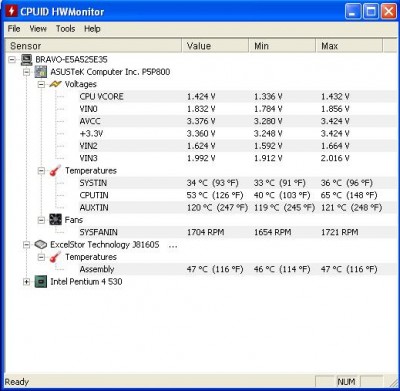Open the View menu
The height and width of the screenshot is (391, 400).
pyautogui.click(x=38, y=29)
